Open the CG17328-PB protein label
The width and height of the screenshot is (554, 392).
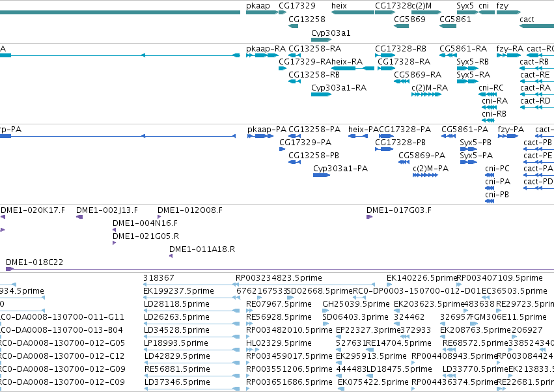[x=400, y=143]
